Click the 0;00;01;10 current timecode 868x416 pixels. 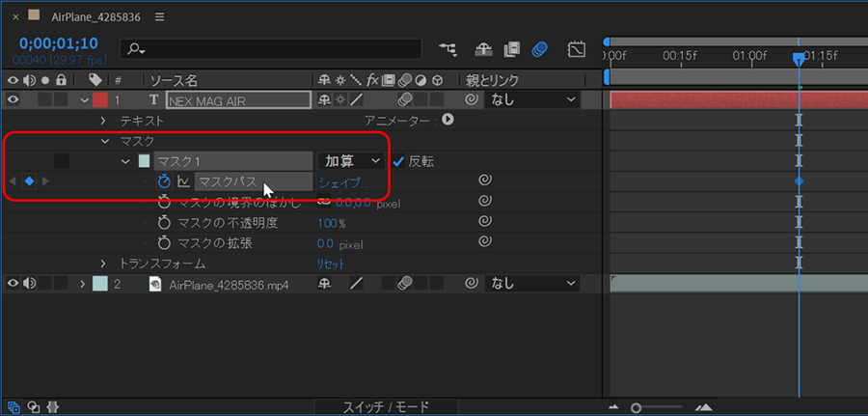[58, 43]
